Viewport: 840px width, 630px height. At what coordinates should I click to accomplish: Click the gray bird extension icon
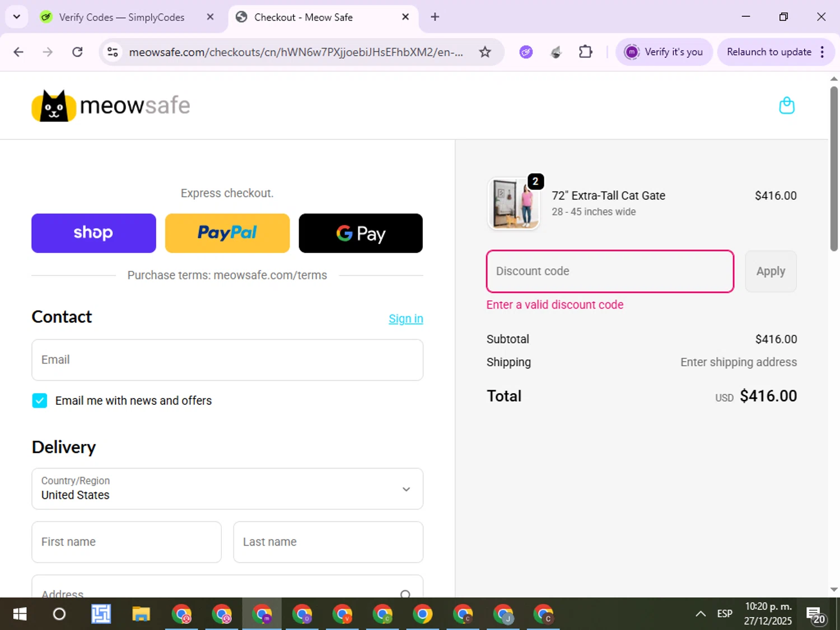pyautogui.click(x=556, y=52)
